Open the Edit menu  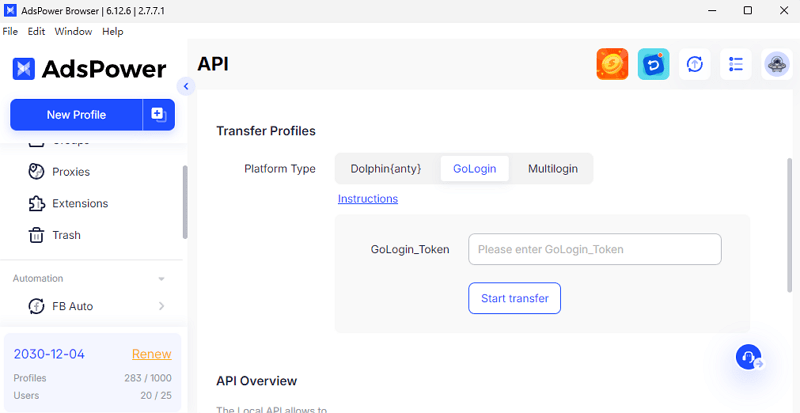36,32
